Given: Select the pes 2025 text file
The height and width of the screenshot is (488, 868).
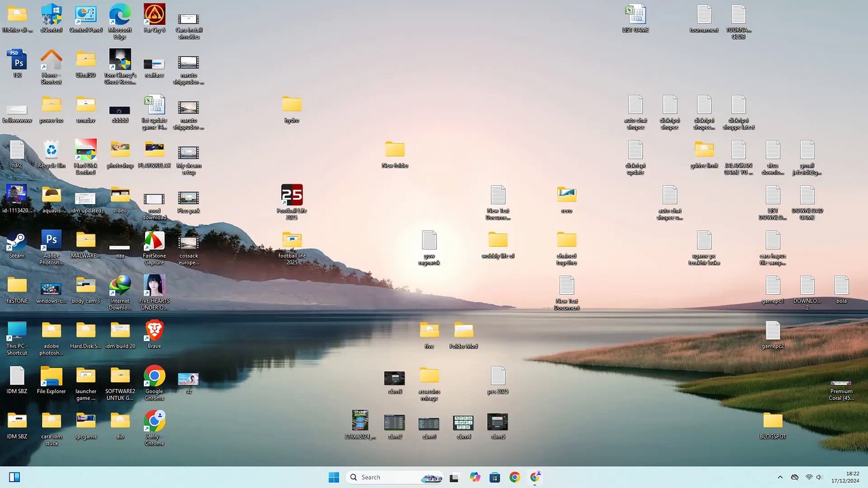Looking at the screenshot, I should (498, 380).
